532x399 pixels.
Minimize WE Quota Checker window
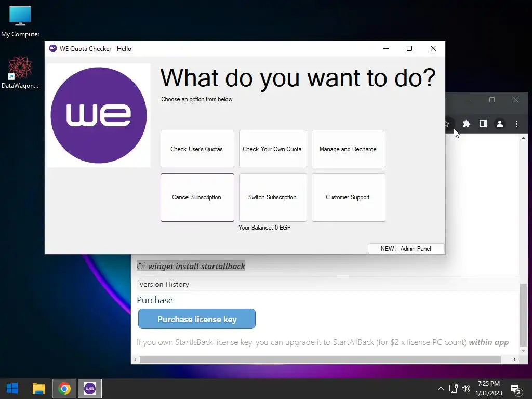(x=386, y=48)
